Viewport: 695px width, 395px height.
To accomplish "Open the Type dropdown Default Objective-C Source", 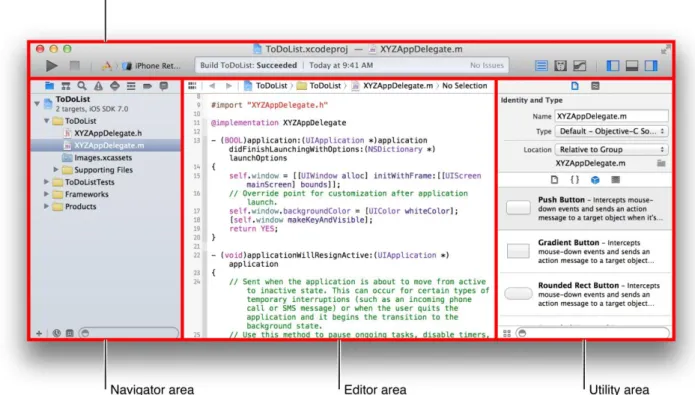I will [612, 131].
